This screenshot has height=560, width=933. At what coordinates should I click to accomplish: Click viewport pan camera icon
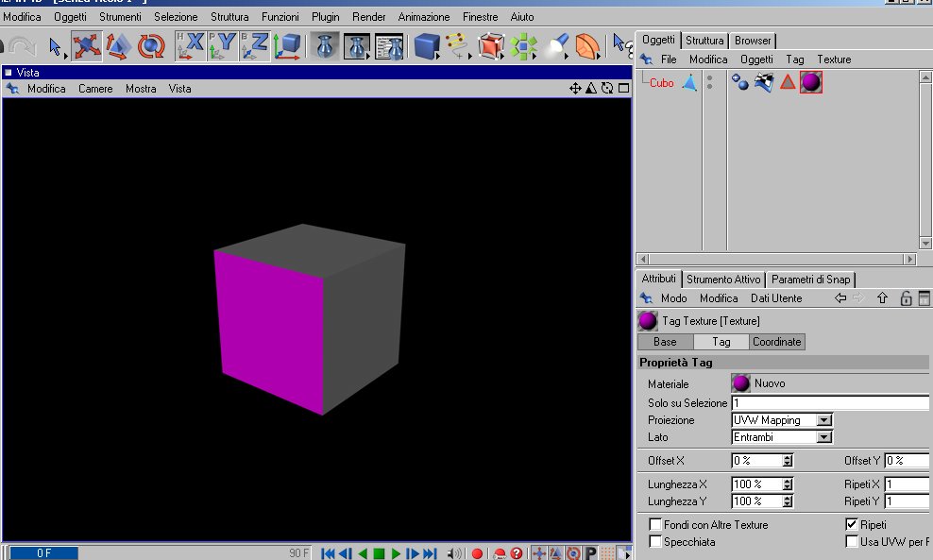click(575, 88)
